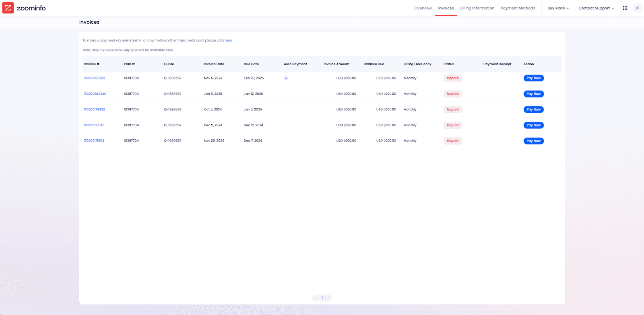This screenshot has width=644, height=315.
Task: Click the Invoice Date column header
Action: point(214,64)
